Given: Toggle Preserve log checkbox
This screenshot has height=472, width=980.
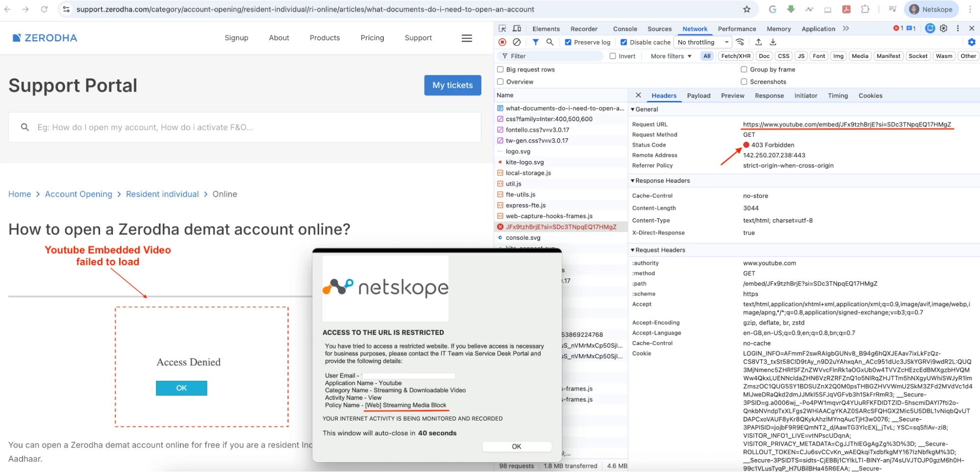Looking at the screenshot, I should pyautogui.click(x=568, y=42).
